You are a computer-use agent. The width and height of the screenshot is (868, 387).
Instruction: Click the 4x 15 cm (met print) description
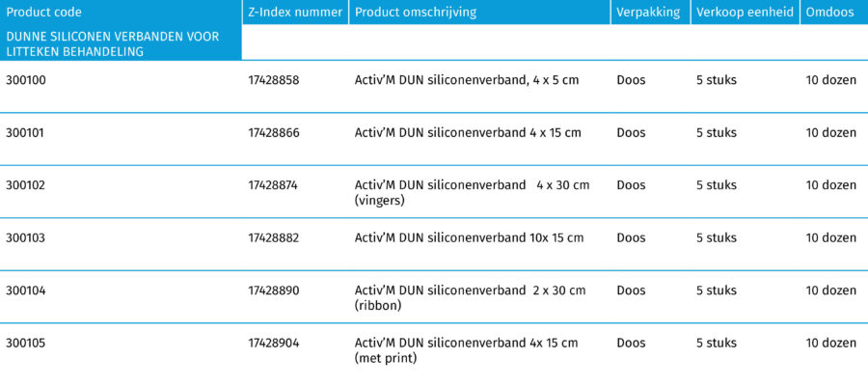pyautogui.click(x=466, y=350)
